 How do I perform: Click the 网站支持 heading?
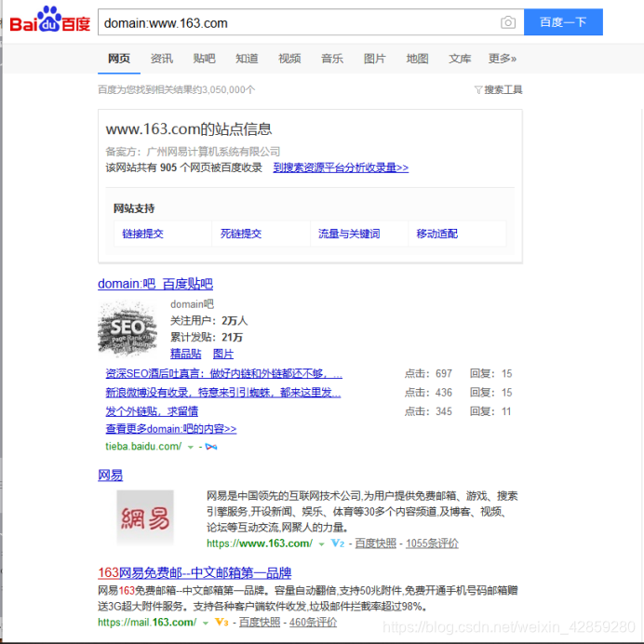click(134, 208)
